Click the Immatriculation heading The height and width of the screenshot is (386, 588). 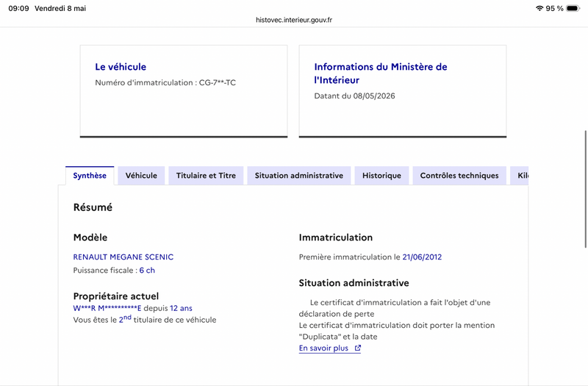pos(336,237)
